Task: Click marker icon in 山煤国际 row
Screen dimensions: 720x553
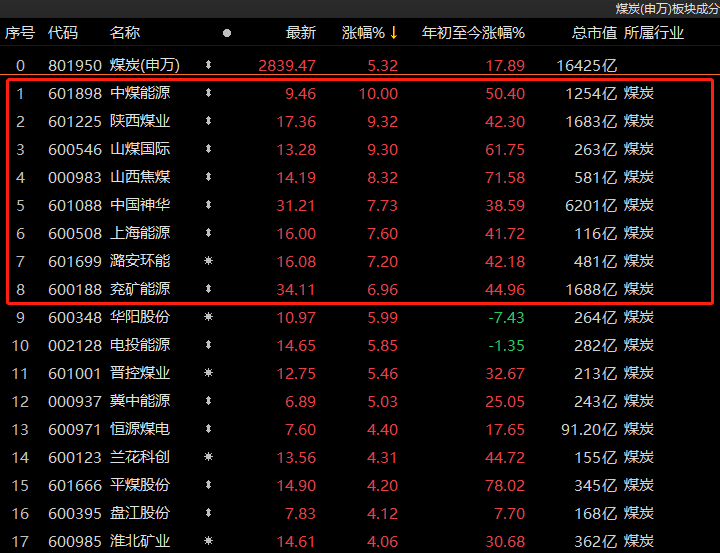Action: click(x=208, y=149)
